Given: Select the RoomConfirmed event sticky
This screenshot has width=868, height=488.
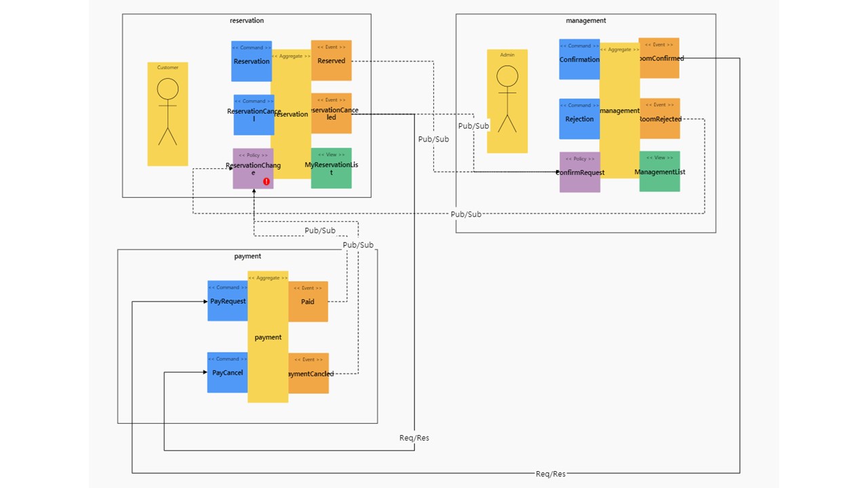Looking at the screenshot, I should point(659,58).
